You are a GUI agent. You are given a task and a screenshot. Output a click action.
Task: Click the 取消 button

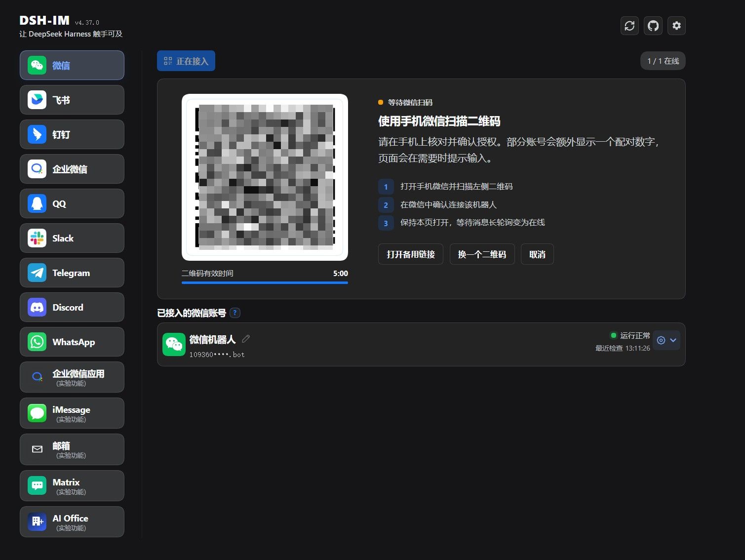(537, 254)
